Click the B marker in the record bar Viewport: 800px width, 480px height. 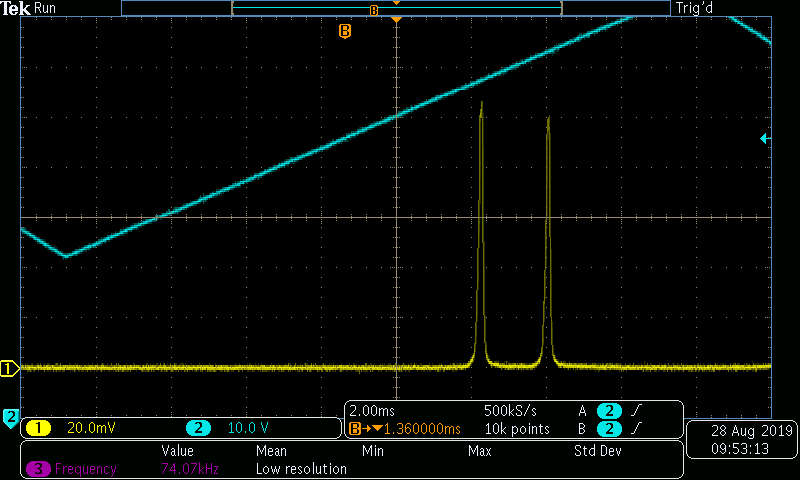(374, 11)
